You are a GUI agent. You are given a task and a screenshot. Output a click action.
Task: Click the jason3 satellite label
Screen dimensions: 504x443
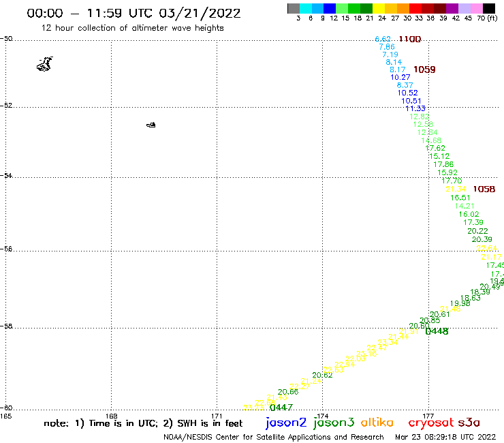334,423
